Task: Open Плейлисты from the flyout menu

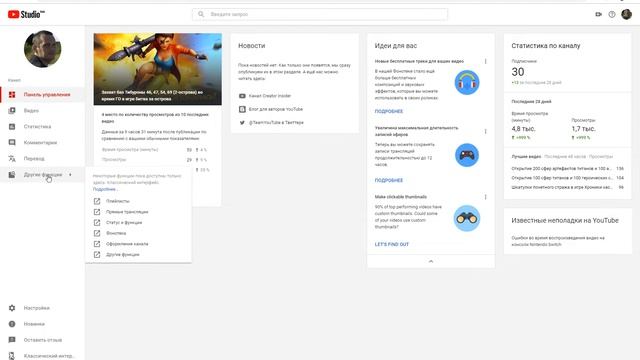Action: click(118, 201)
